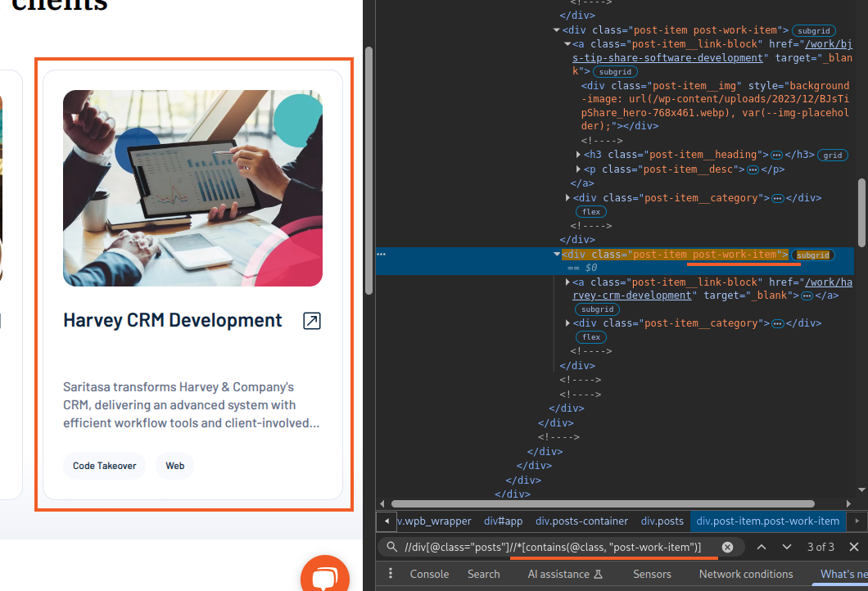Click the external link icon beside Harvey CRM Development
Viewport: 868px width, 591px height.
[311, 321]
